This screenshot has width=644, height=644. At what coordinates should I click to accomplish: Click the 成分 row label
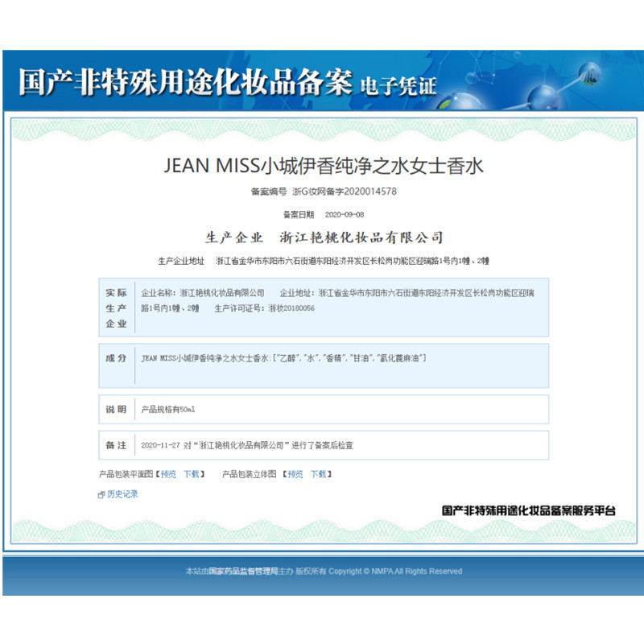116,358
